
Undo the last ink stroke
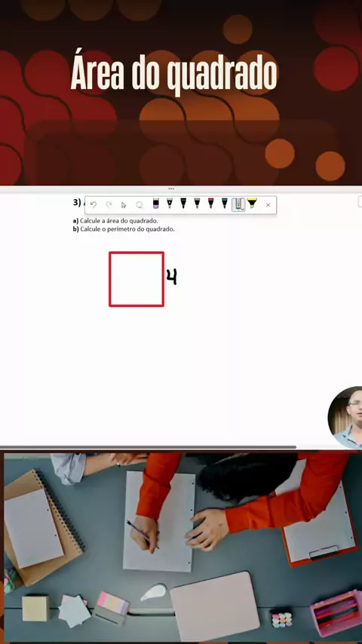[x=94, y=204]
